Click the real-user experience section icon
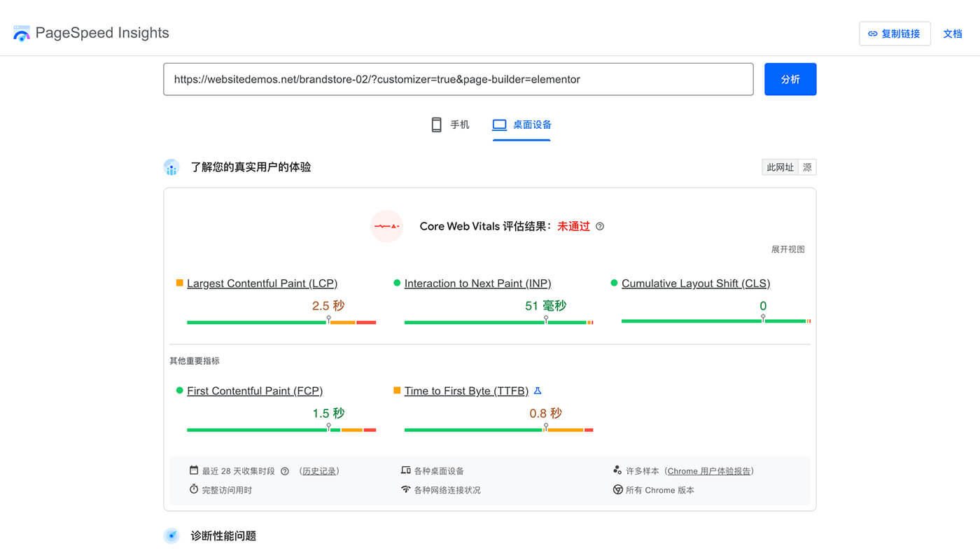This screenshot has height=560, width=980. 171,167
